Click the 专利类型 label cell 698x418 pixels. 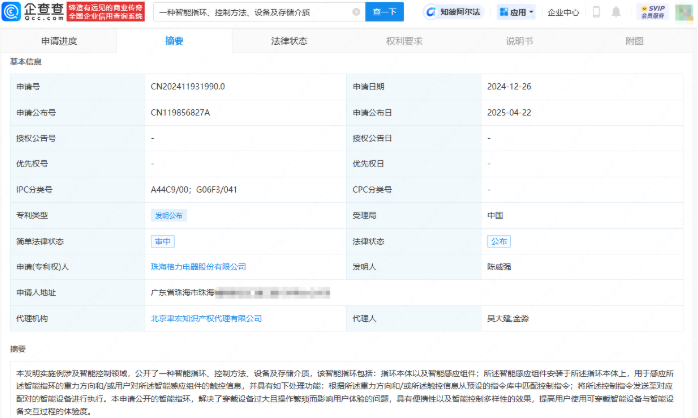[77, 215]
